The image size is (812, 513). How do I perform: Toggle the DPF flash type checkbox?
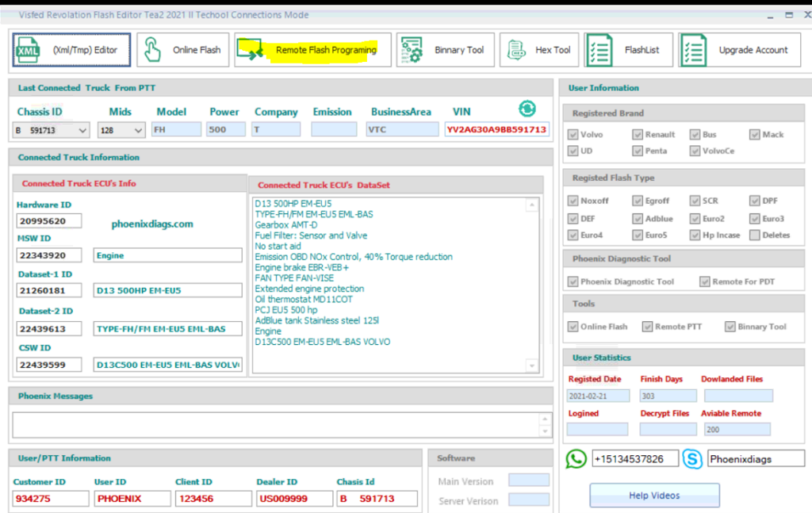[x=755, y=201]
